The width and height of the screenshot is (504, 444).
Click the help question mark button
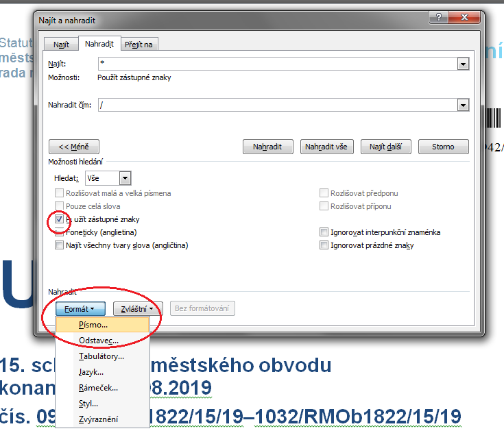tap(438, 17)
